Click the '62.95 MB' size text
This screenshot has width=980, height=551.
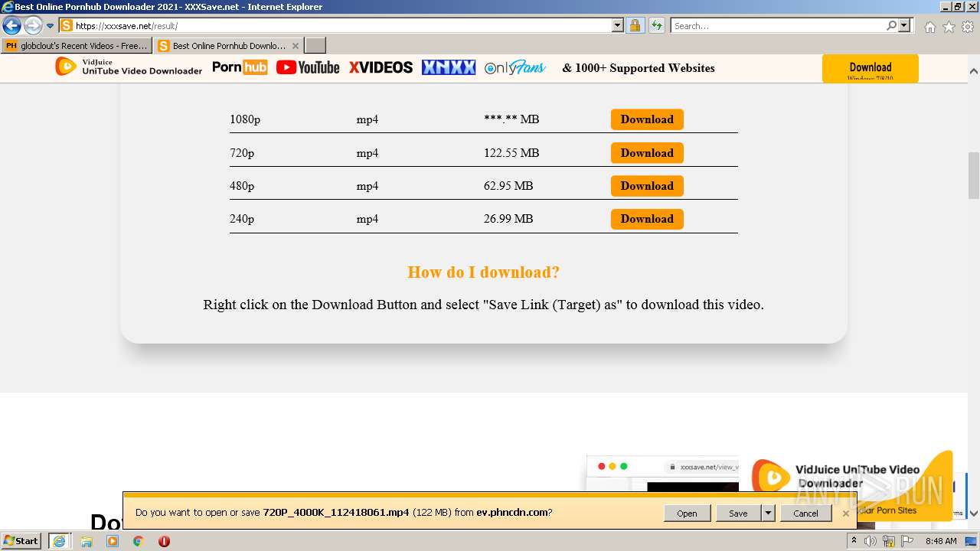click(x=508, y=186)
